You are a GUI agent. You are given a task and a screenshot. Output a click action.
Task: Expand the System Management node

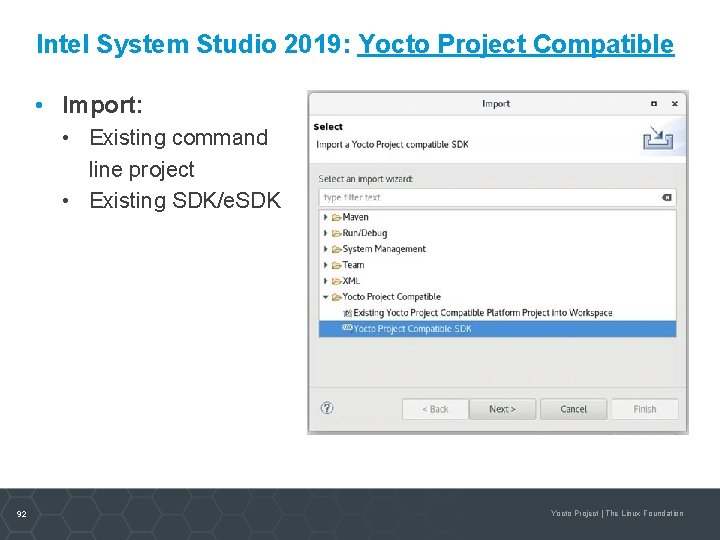tap(326, 249)
